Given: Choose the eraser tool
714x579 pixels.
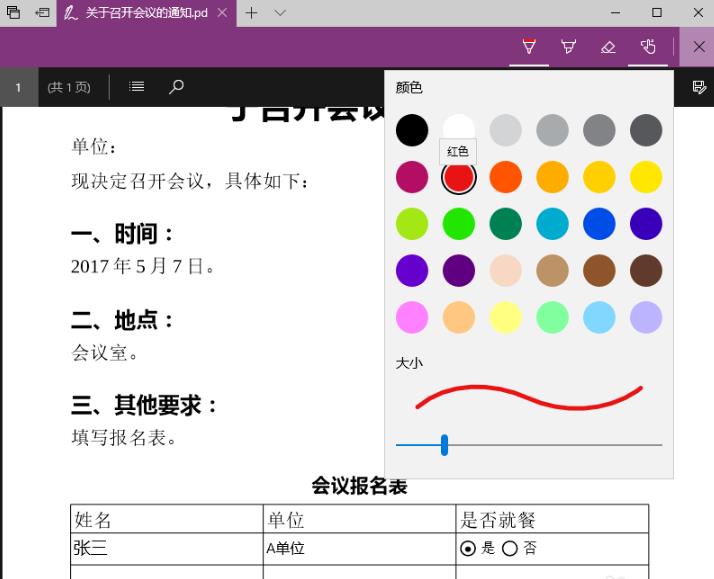Looking at the screenshot, I should point(608,47).
